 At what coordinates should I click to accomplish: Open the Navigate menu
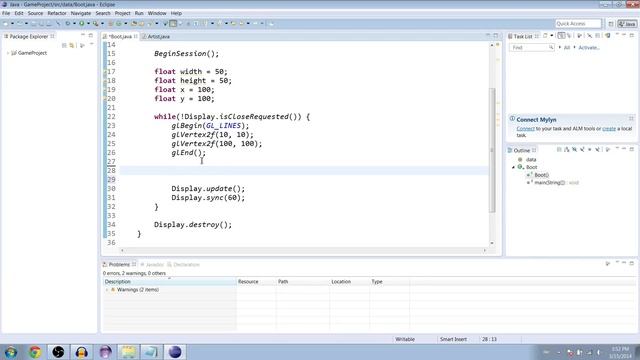click(x=81, y=13)
